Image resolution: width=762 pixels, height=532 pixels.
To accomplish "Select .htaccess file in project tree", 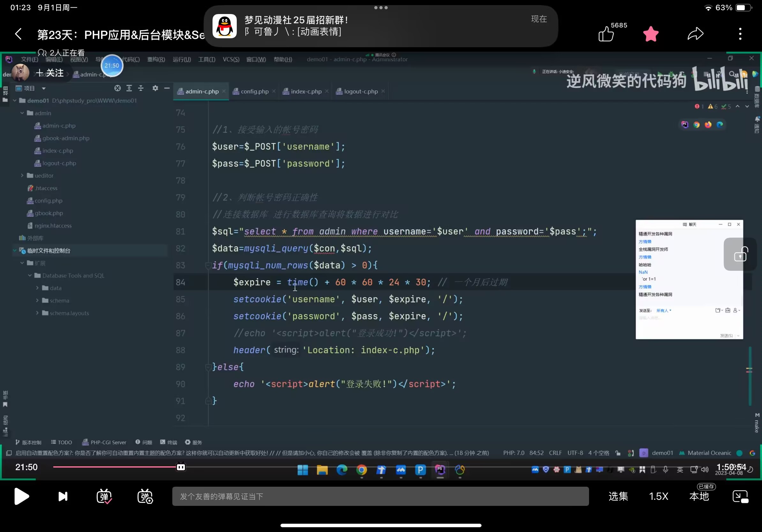I will pos(42,188).
